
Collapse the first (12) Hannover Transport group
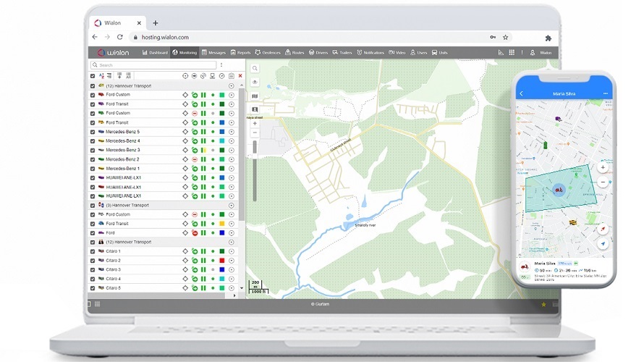231,85
